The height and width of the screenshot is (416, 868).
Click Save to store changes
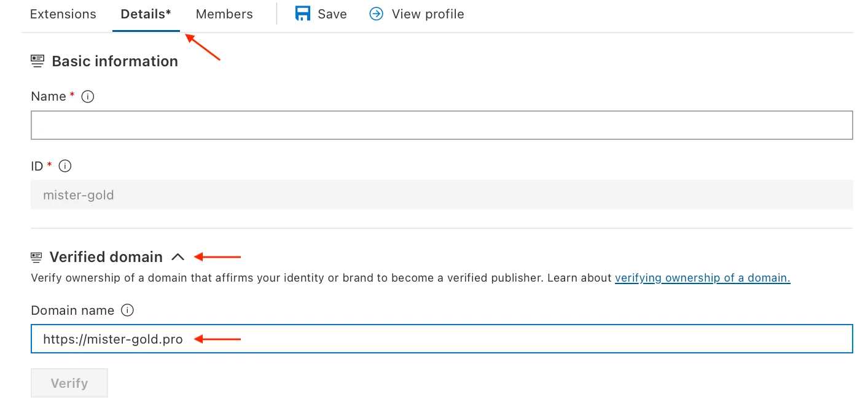[332, 13]
